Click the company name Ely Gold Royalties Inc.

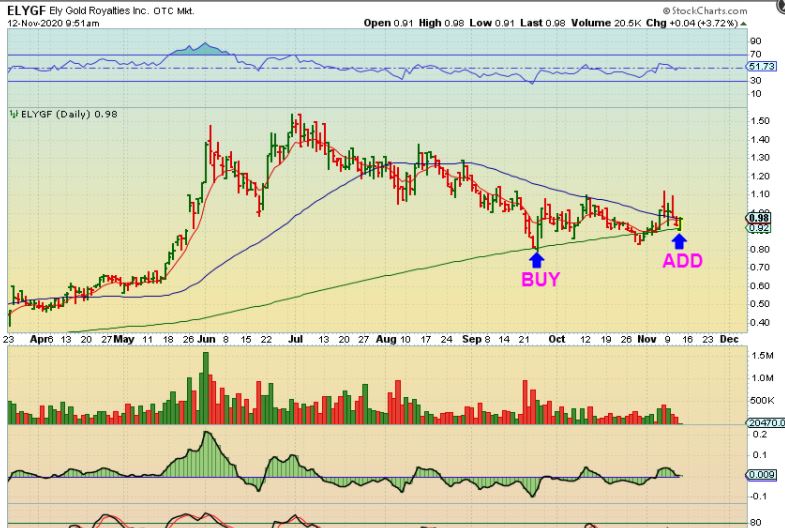99,11
